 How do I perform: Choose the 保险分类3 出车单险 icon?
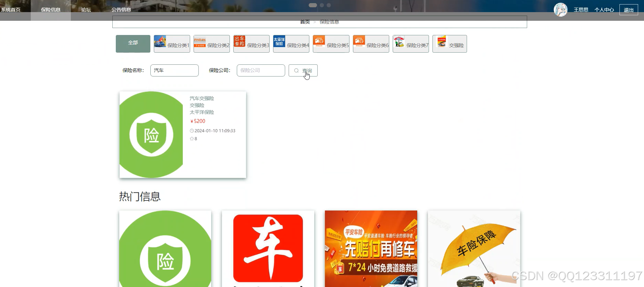click(x=240, y=41)
